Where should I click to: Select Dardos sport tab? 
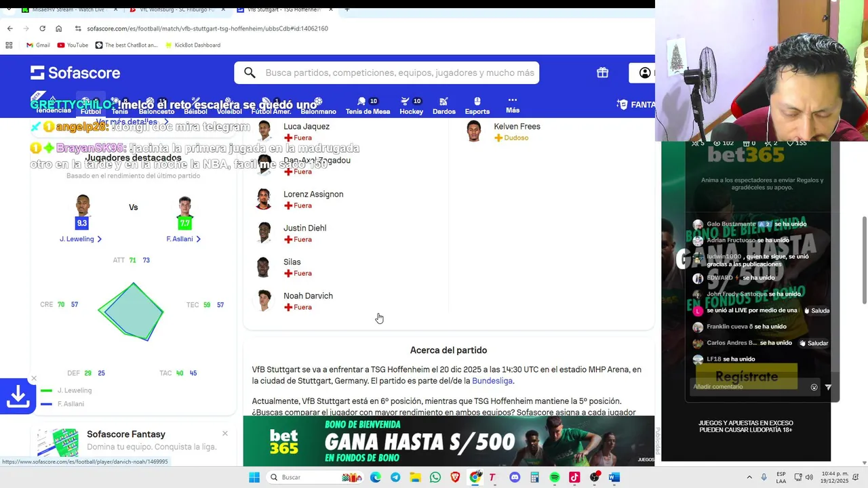tap(444, 106)
